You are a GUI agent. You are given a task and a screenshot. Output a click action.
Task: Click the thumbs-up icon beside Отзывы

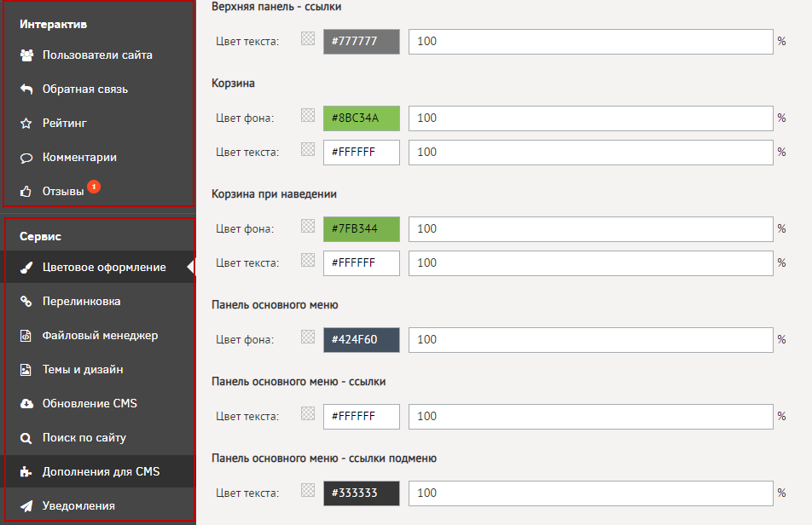coord(26,192)
